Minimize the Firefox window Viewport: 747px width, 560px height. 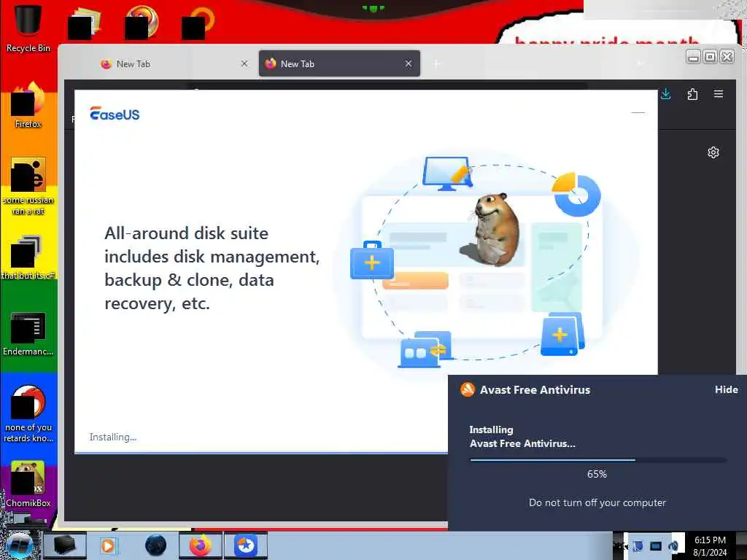pyautogui.click(x=693, y=57)
